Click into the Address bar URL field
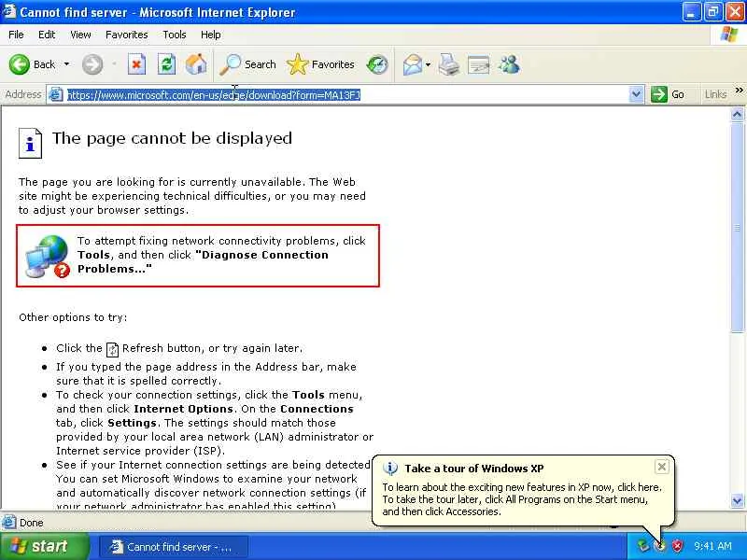 pos(345,95)
